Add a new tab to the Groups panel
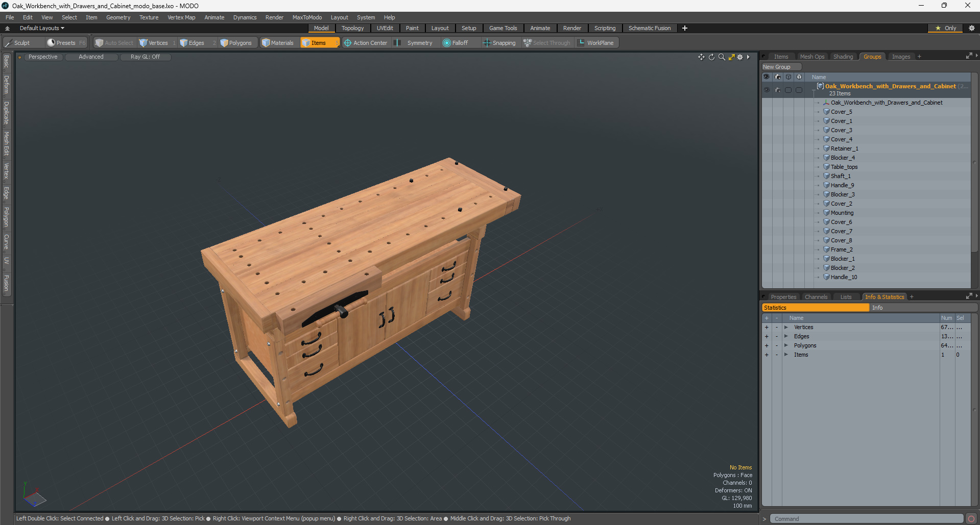This screenshot has width=980, height=525. click(919, 57)
